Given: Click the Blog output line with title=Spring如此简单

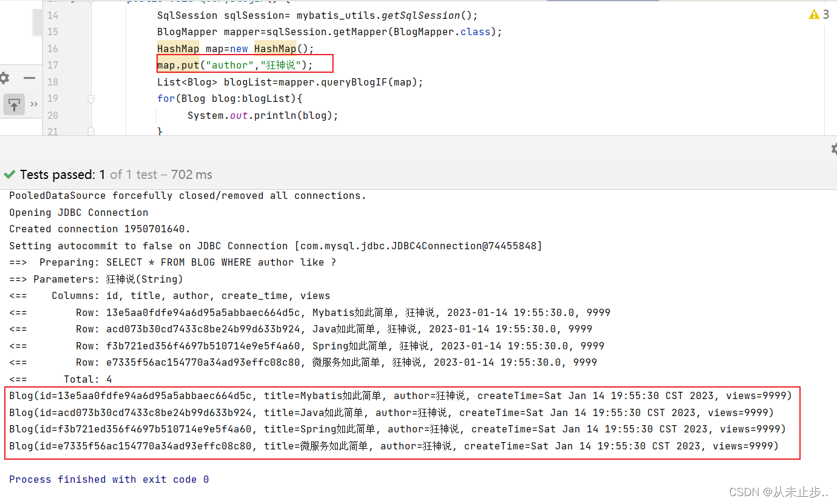Looking at the screenshot, I should click(x=397, y=429).
